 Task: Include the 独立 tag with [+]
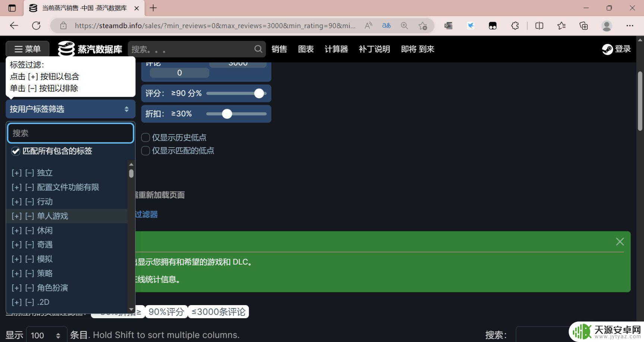pos(16,173)
